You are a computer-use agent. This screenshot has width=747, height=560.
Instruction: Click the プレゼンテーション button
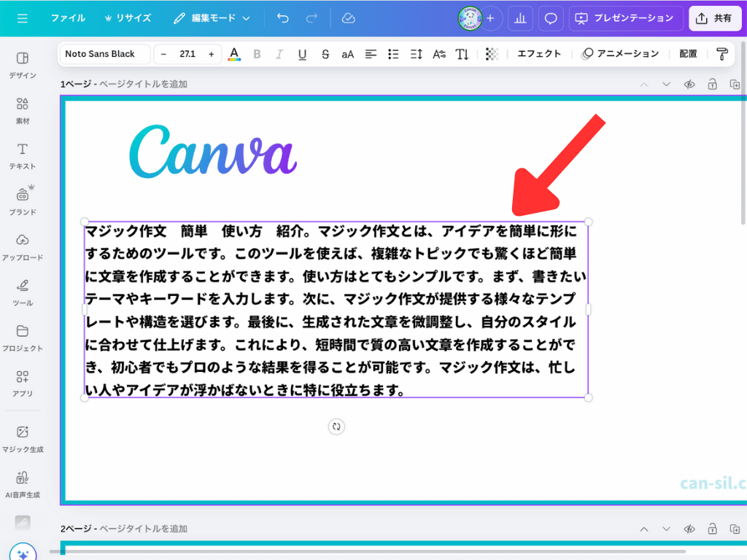626,18
